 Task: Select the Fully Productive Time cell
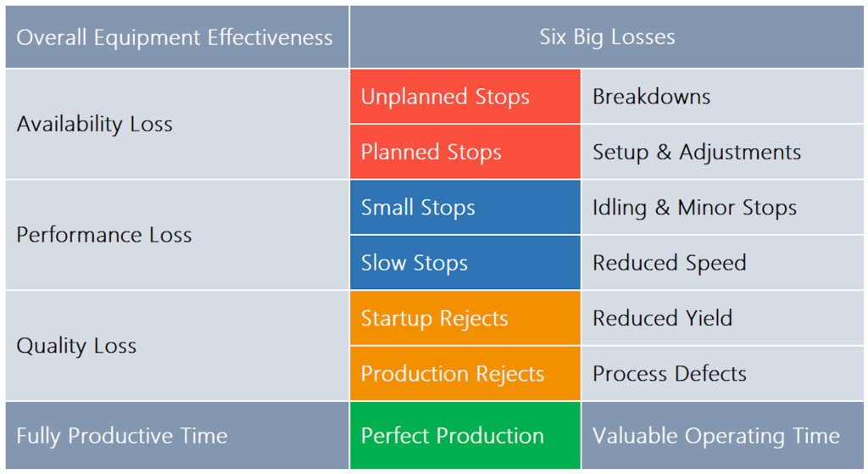tap(177, 435)
